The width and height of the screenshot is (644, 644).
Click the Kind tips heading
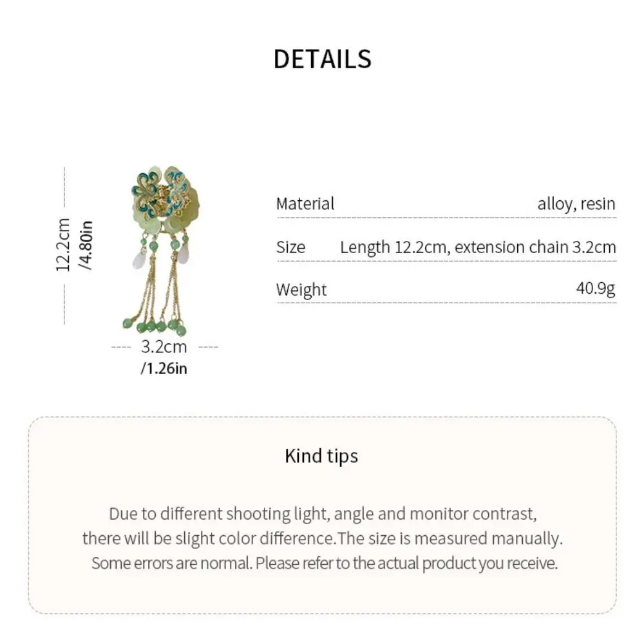pyautogui.click(x=321, y=456)
